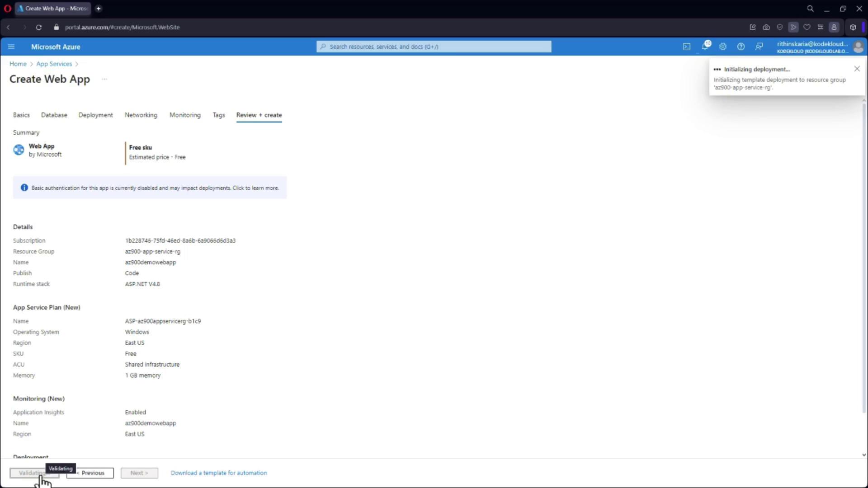This screenshot has width=868, height=488.
Task: Open ellipsis menu next to Create Web App
Action: point(104,79)
